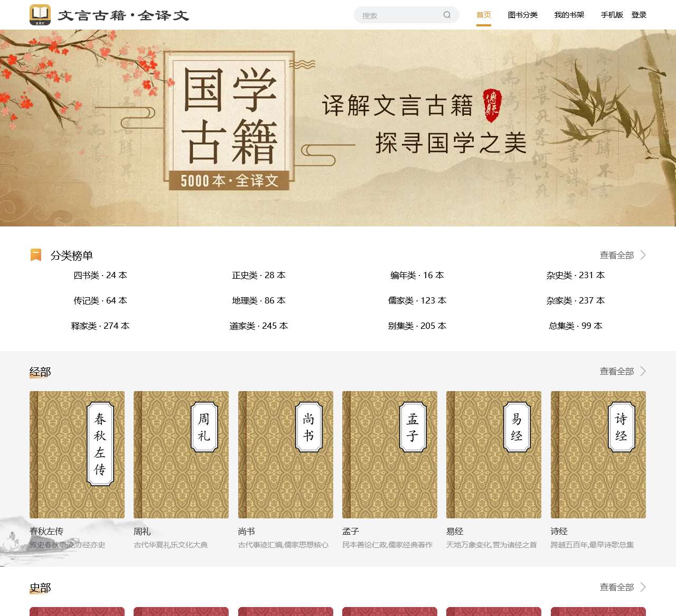View all 经部 books via 查看全部
The height and width of the screenshot is (616, 676).
tap(617, 371)
